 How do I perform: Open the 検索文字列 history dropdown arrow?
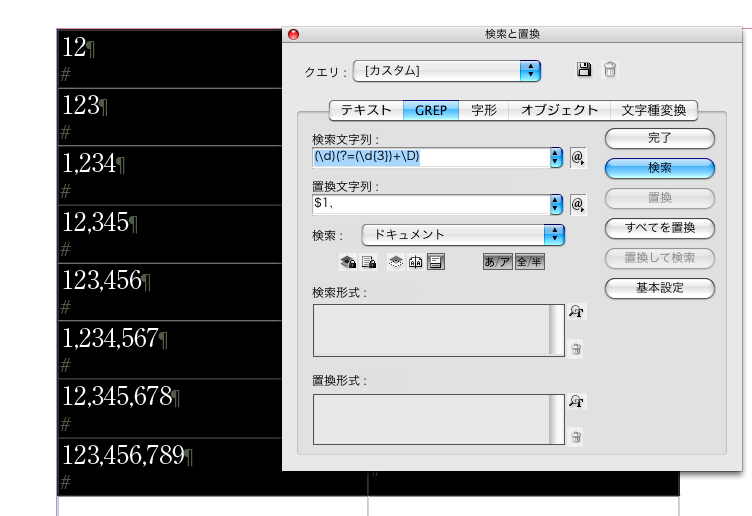(556, 157)
